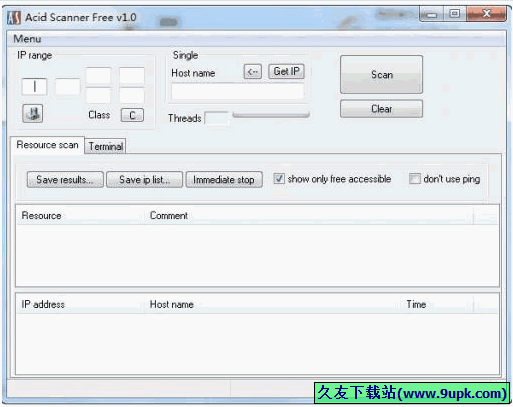
Task: Click the Comment column header
Action: pyautogui.click(x=309, y=216)
